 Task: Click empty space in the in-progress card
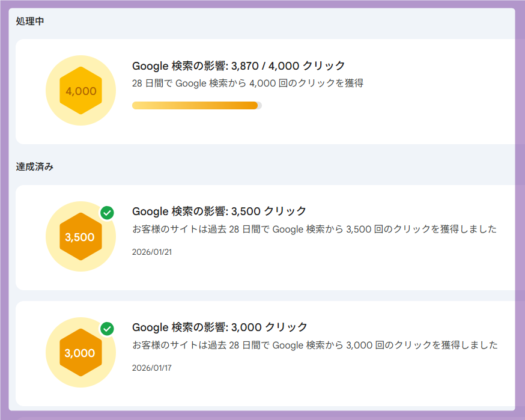pos(390,120)
